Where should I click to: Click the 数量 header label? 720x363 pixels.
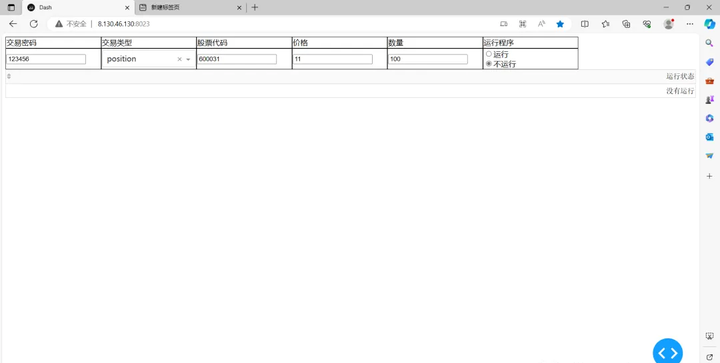[396, 43]
